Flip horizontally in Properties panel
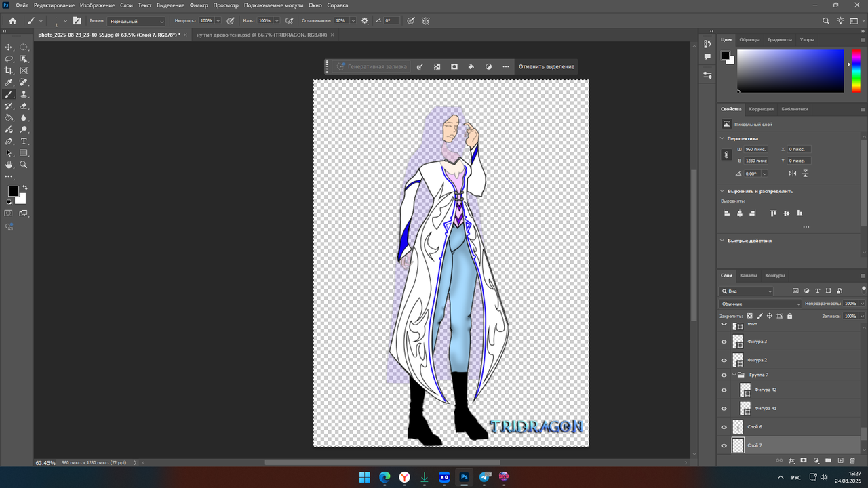 793,174
